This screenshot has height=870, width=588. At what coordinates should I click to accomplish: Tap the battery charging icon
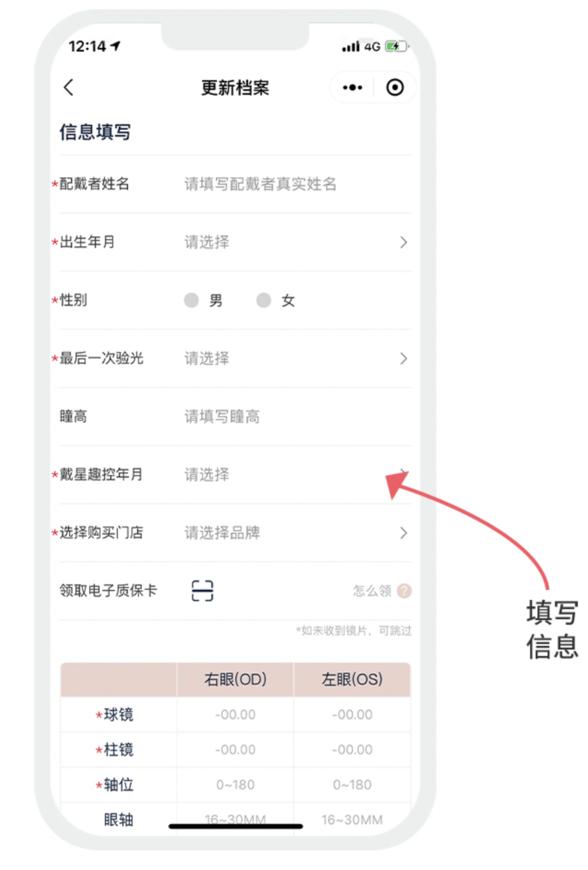[396, 46]
